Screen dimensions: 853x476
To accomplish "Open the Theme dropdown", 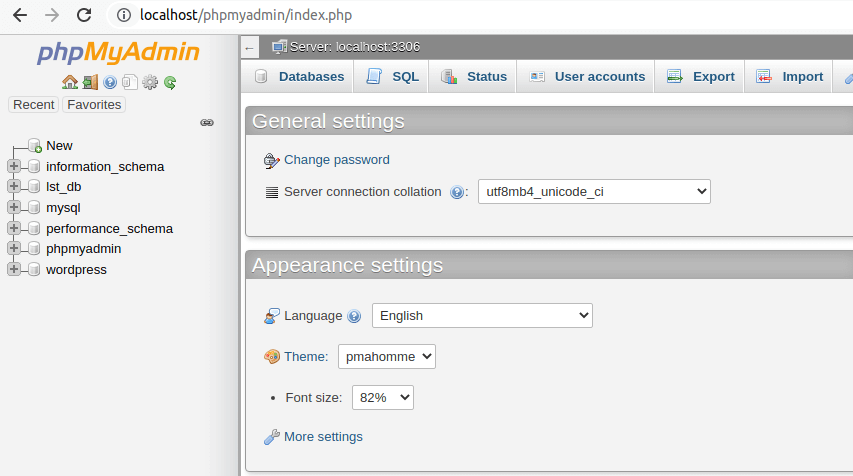I will click(x=387, y=356).
